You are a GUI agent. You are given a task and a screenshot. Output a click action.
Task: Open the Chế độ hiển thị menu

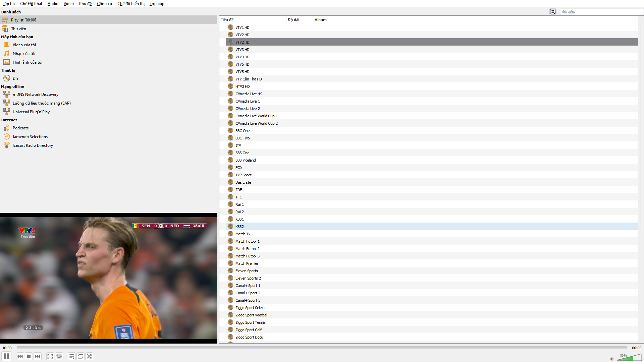(131, 4)
